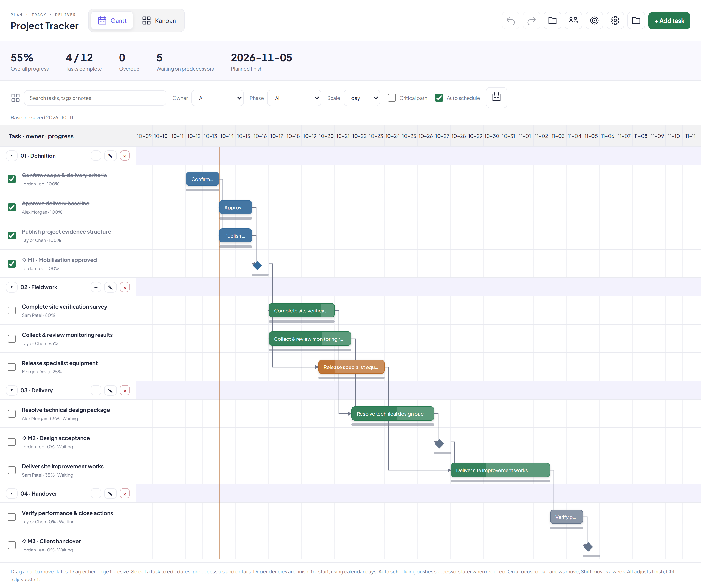Mark Release specialist equipment as complete
The width and height of the screenshot is (701, 588).
coord(12,367)
